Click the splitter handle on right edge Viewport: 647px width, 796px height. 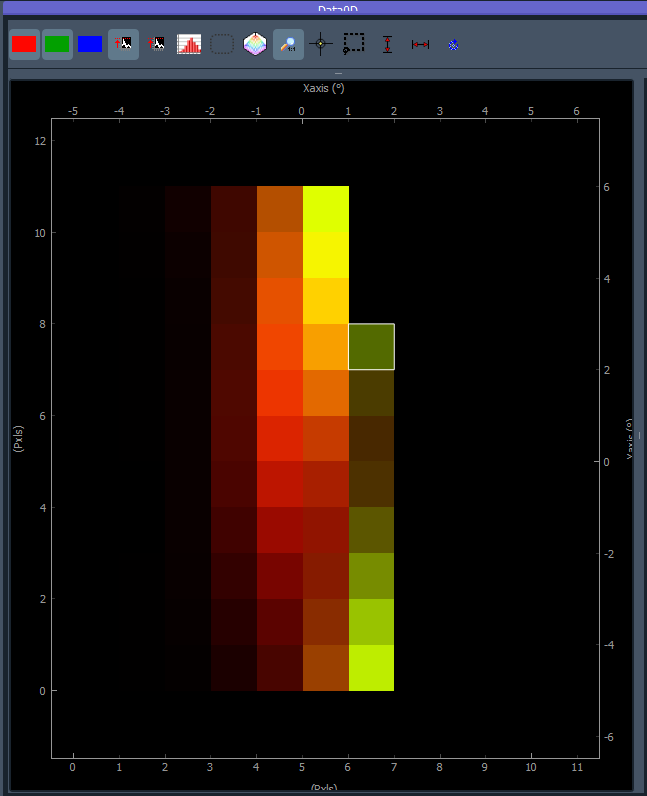(x=639, y=435)
